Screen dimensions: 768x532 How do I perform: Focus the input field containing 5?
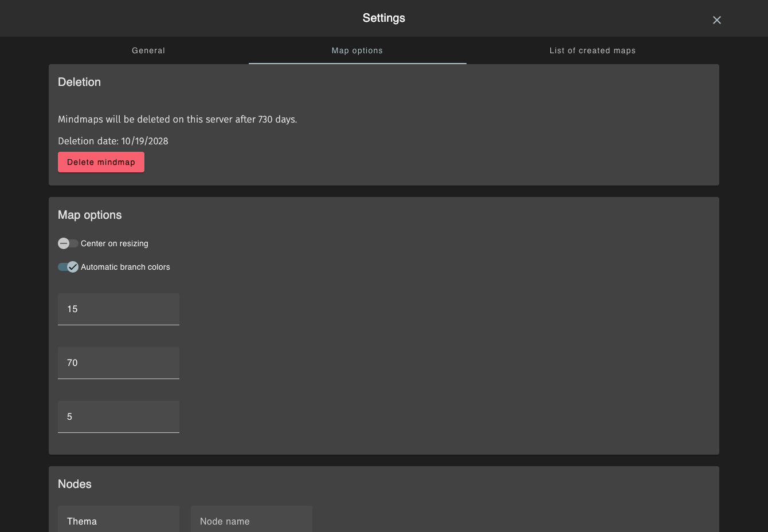click(x=119, y=417)
